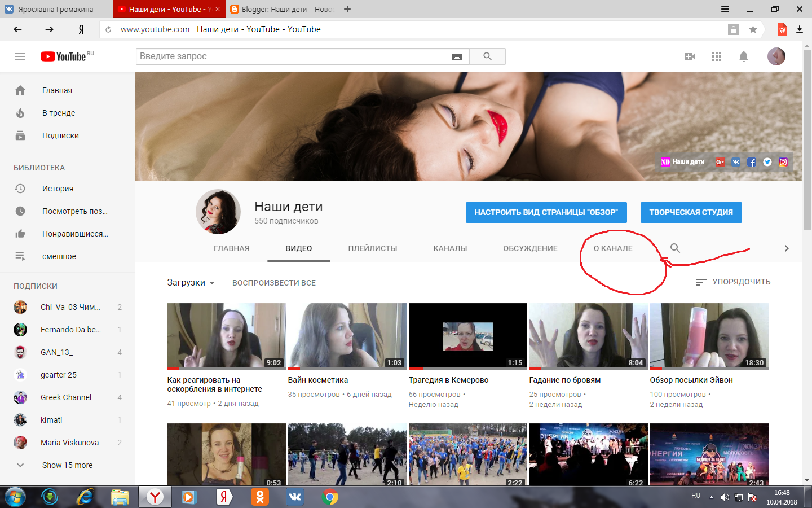The image size is (812, 508).
Task: Click the Yandex Я home button
Action: tap(81, 29)
